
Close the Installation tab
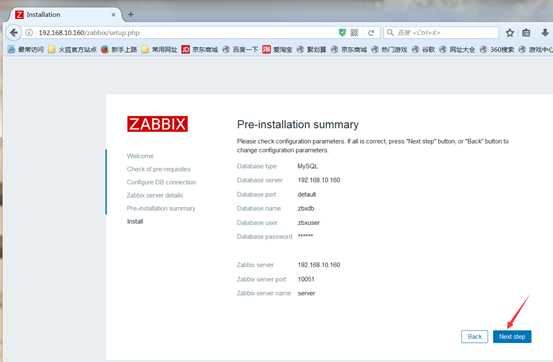point(114,14)
